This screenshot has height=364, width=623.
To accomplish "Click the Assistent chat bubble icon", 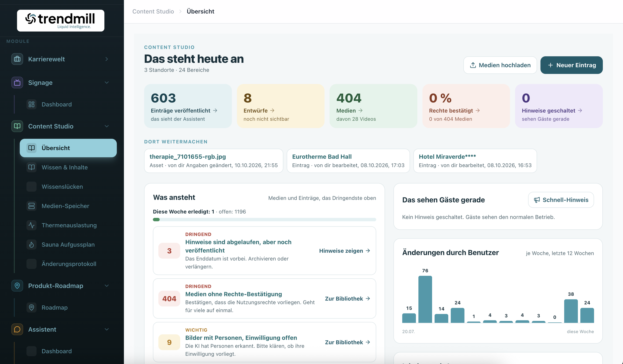I will 17,329.
